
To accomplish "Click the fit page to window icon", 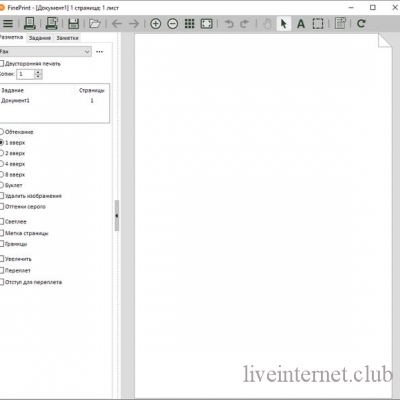I will pyautogui.click(x=206, y=24).
